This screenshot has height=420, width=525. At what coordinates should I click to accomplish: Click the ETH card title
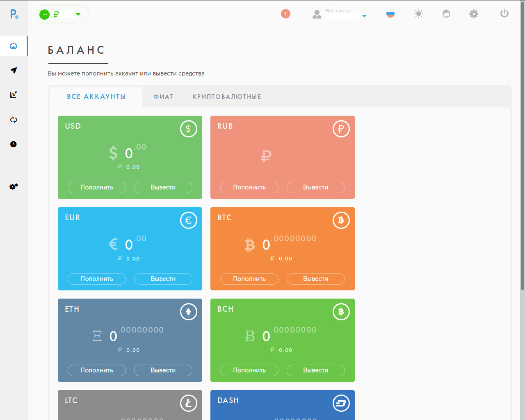click(72, 309)
